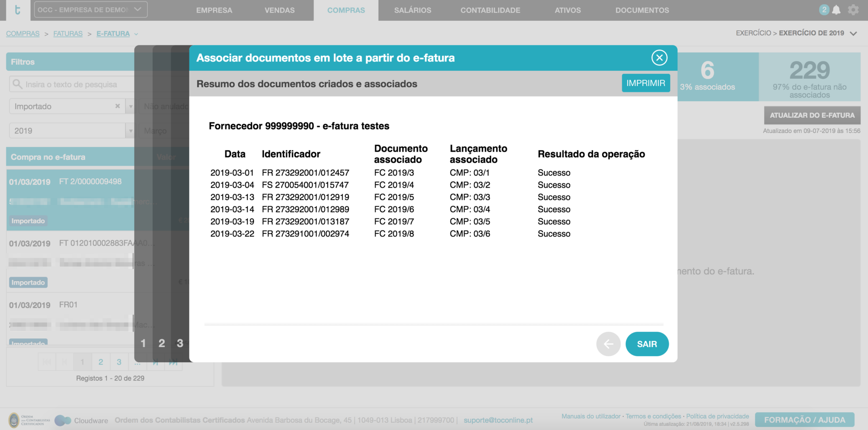
Task: Open the CONTABILIDADE menu
Action: pos(490,10)
